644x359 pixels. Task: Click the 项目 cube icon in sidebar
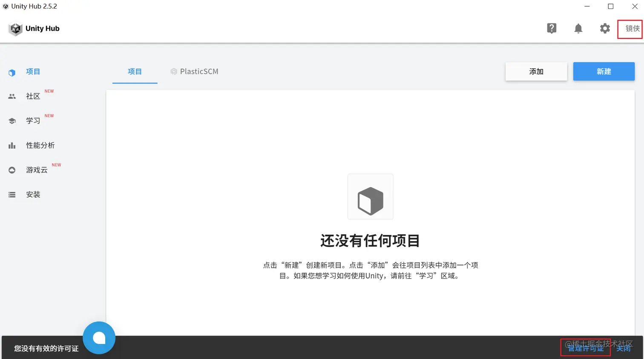coord(12,73)
